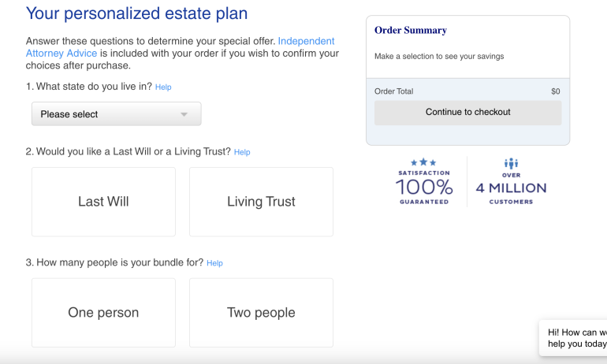Open the chat help bubble
The width and height of the screenshot is (607, 364).
[577, 337]
